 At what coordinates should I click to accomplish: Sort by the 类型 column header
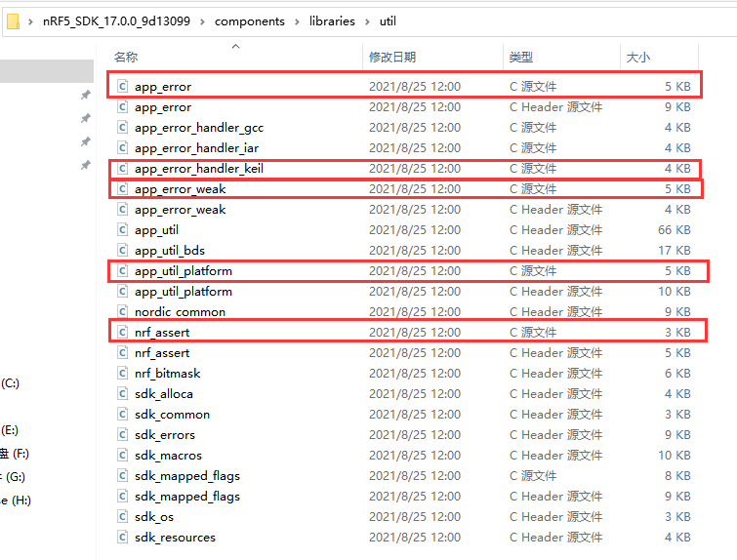(x=521, y=58)
